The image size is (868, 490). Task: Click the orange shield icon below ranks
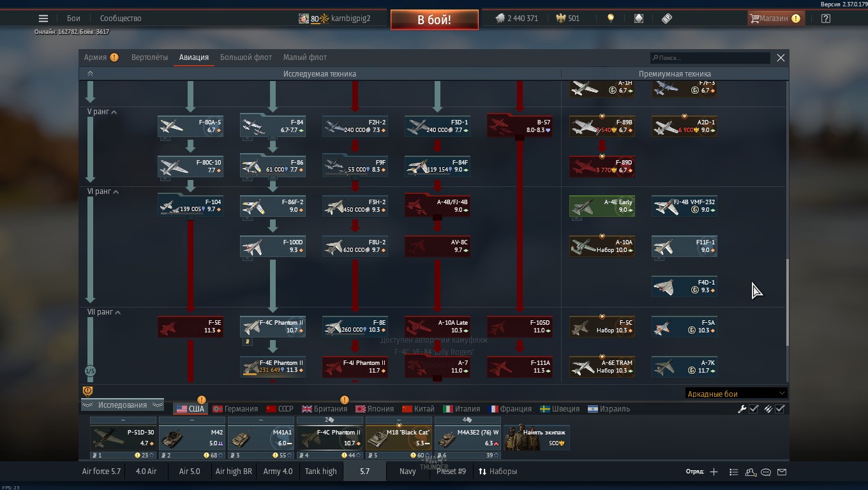(88, 391)
